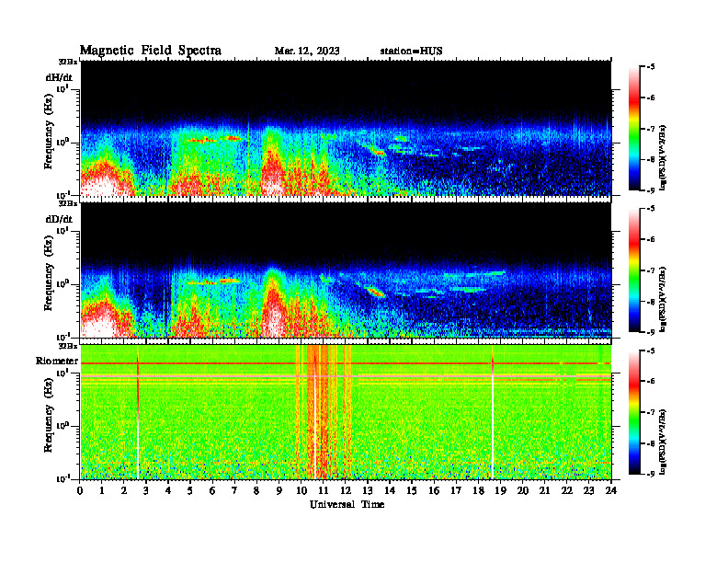The width and height of the screenshot is (728, 563).
Task: Click the "13" hour tick label
Action: click(x=368, y=491)
